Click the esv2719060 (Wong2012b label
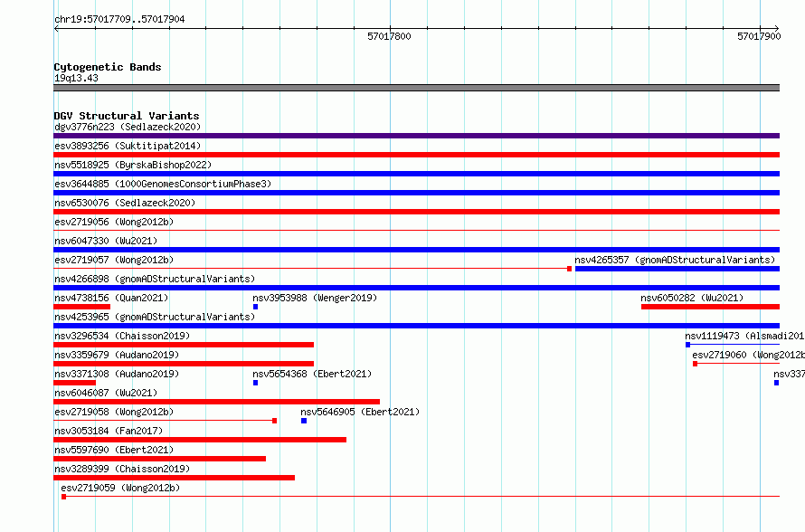The width and height of the screenshot is (805, 532). coord(748,355)
